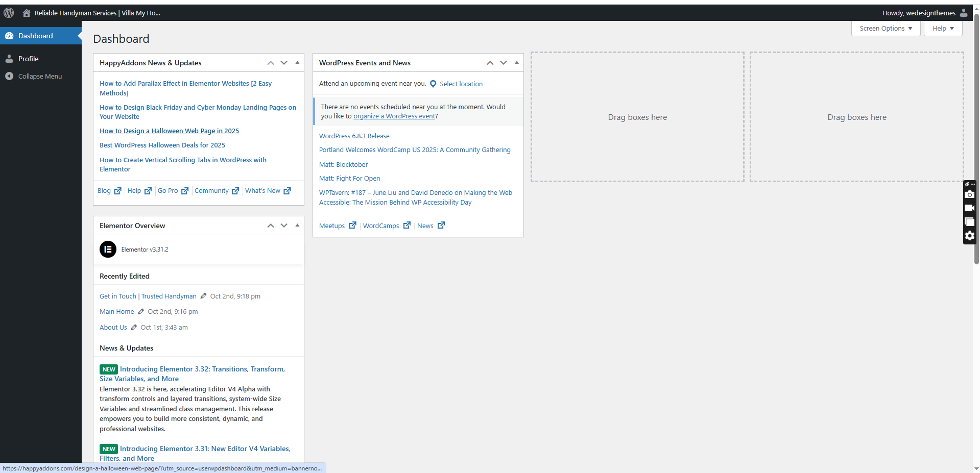Open the settings gear icon on right edge
The height and width of the screenshot is (473, 980).
tap(969, 236)
